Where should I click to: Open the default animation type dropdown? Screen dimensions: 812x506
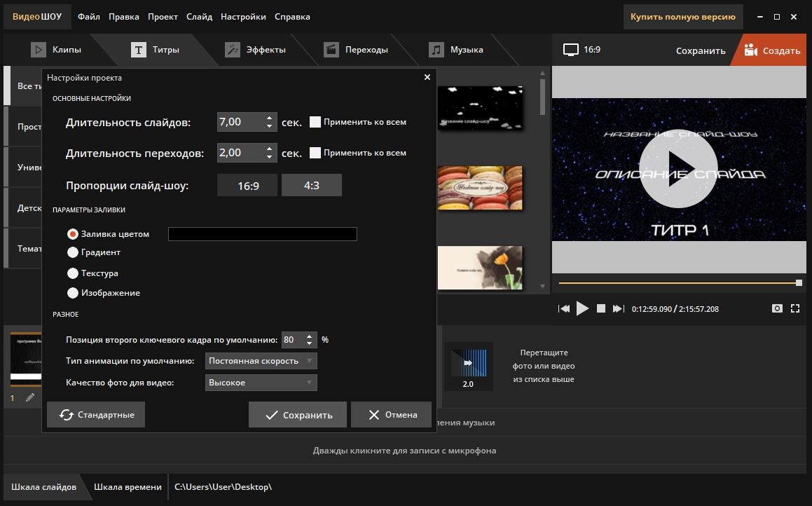coord(261,361)
